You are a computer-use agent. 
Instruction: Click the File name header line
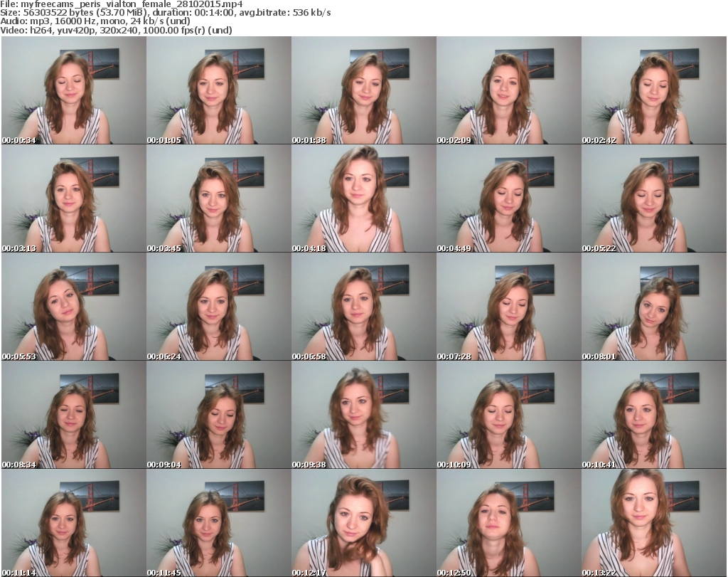pyautogui.click(x=121, y=4)
